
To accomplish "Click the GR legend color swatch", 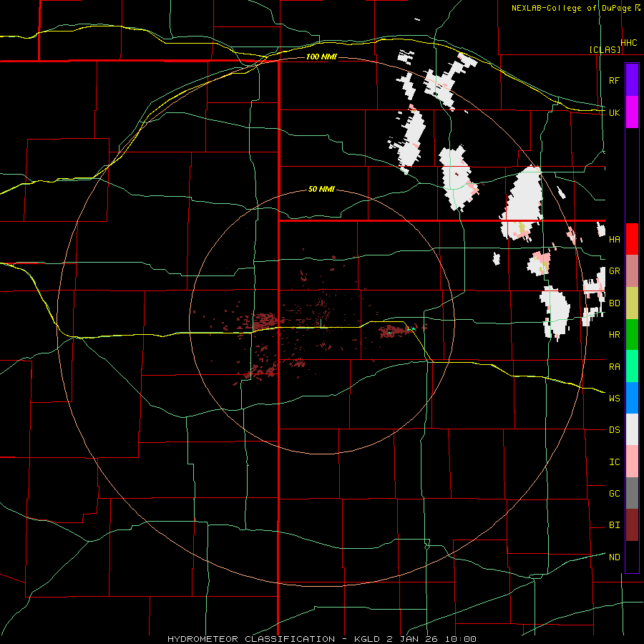I will coord(632,270).
